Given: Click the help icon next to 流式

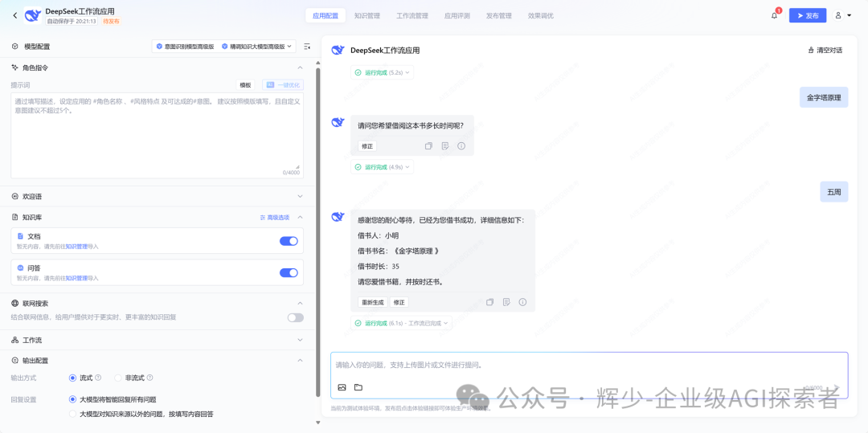Looking at the screenshot, I should point(98,378).
